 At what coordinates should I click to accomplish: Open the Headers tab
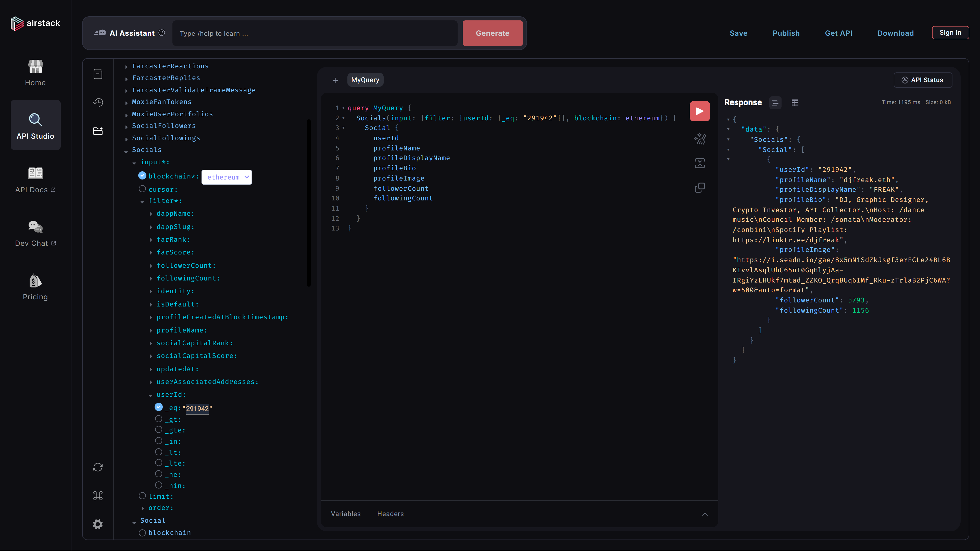[390, 514]
